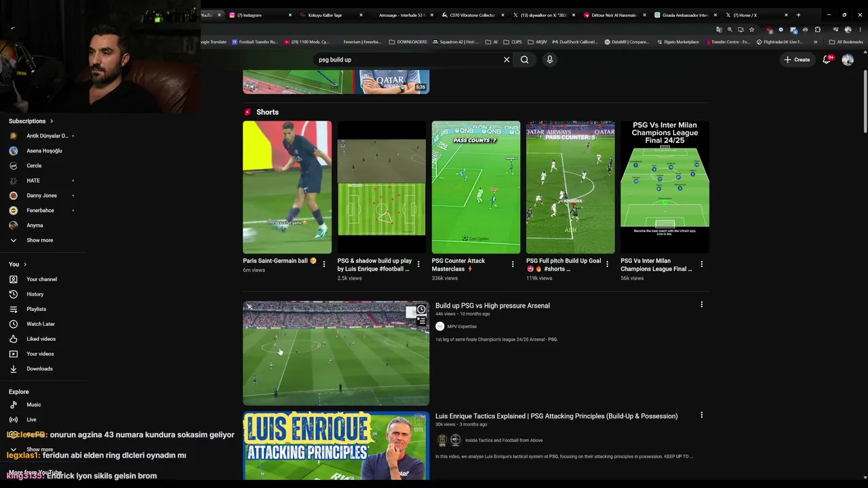Expand the You section chevron

[x=25, y=264]
